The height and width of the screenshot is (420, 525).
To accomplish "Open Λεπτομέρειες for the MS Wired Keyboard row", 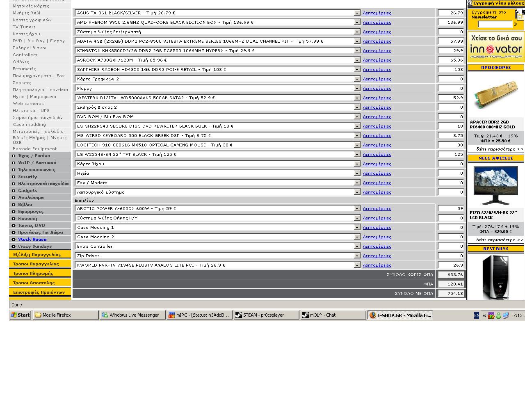I will pyautogui.click(x=377, y=136).
